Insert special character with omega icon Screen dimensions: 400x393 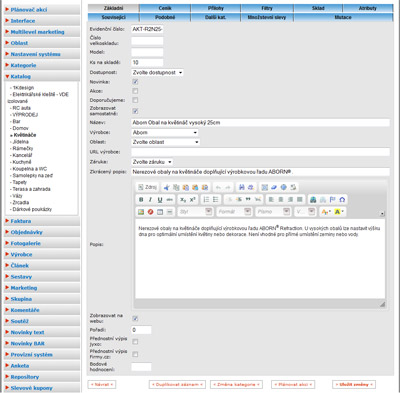(342, 200)
